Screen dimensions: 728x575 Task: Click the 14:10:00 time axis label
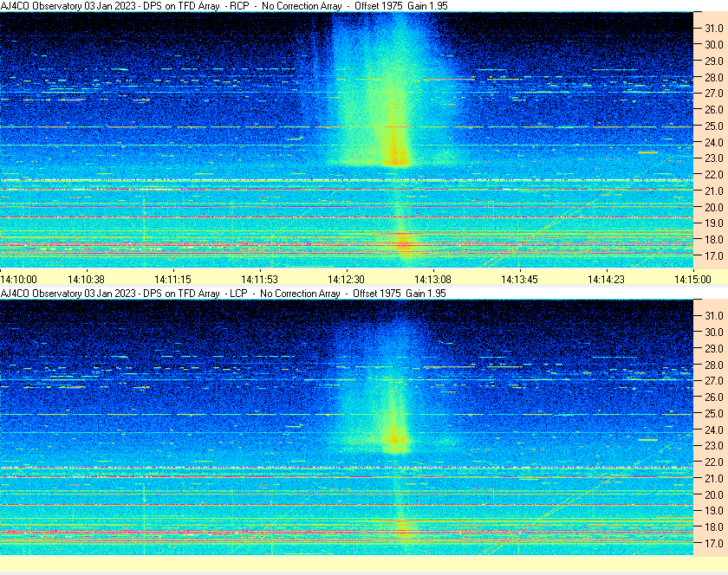point(18,280)
